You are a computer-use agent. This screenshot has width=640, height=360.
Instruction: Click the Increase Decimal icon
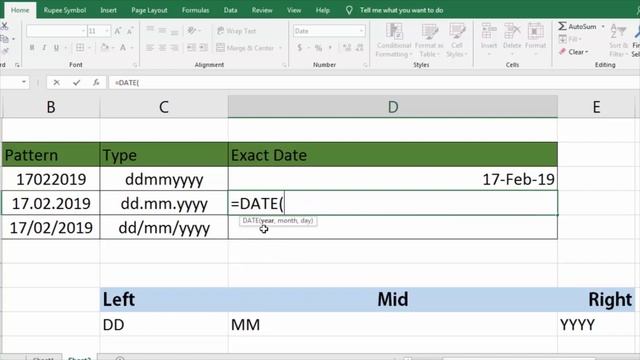(347, 48)
